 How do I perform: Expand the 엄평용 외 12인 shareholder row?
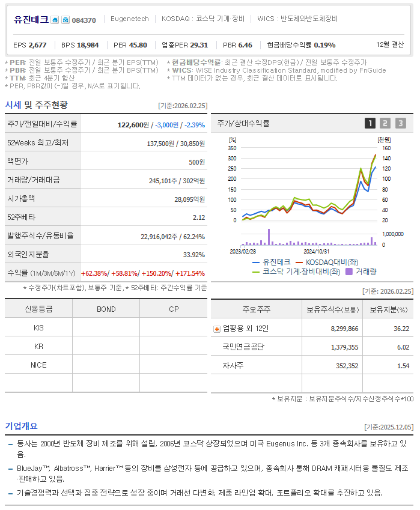pyautogui.click(x=217, y=329)
